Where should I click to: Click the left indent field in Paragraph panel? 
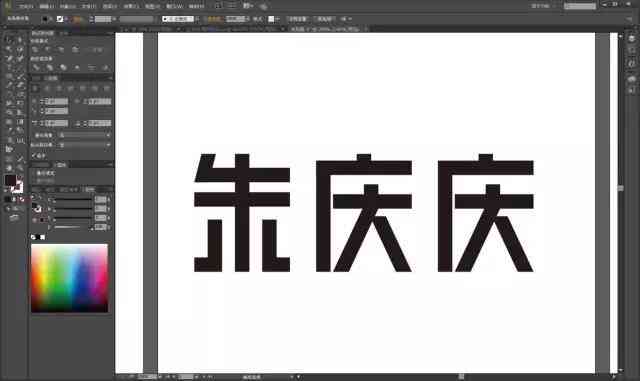pyautogui.click(x=56, y=101)
